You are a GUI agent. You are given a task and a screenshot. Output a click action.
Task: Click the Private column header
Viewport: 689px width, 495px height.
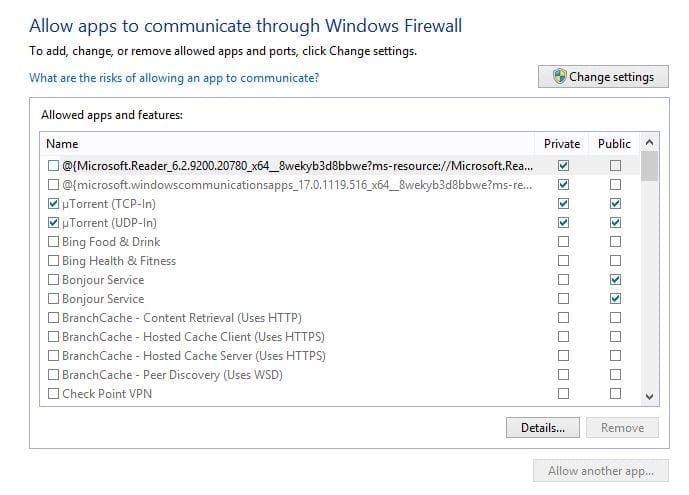(x=562, y=144)
